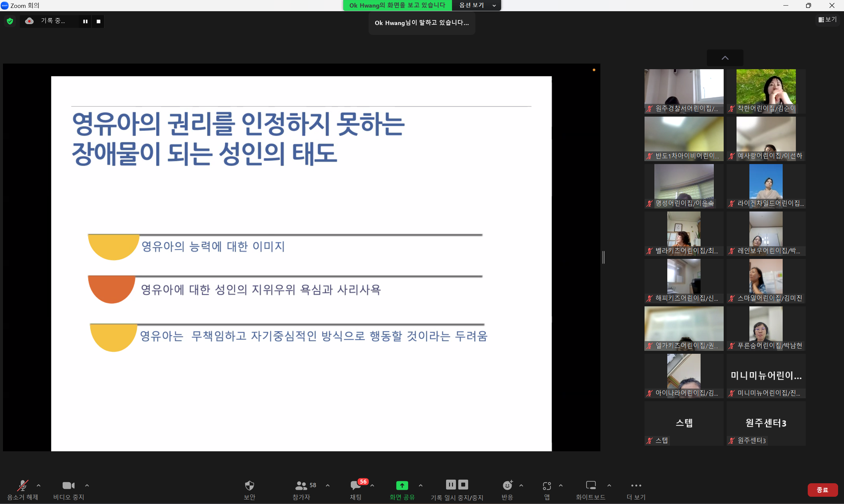Open the 보안 security menu
This screenshot has height=504, width=844.
(250, 490)
